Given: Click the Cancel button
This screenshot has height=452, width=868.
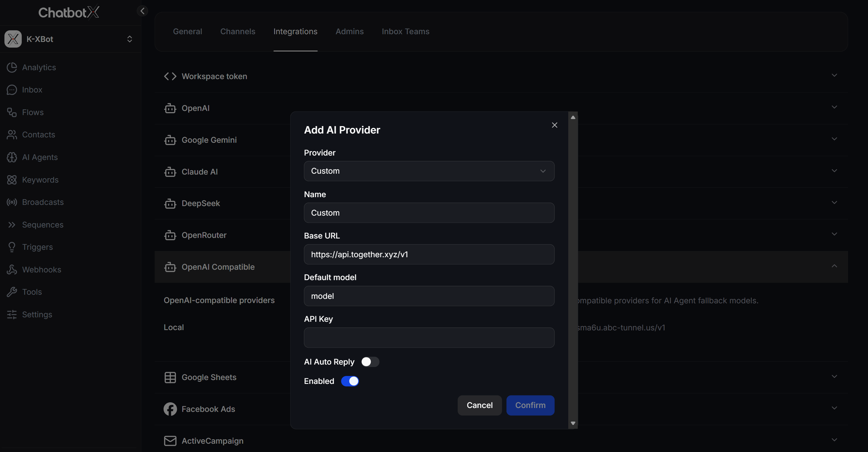Looking at the screenshot, I should (479, 405).
